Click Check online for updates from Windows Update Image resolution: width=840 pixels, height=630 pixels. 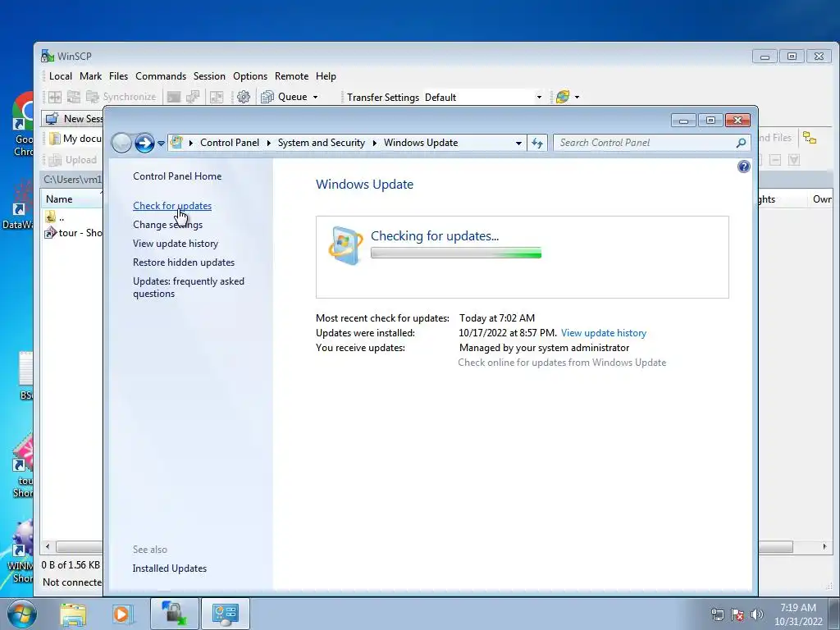tap(562, 363)
